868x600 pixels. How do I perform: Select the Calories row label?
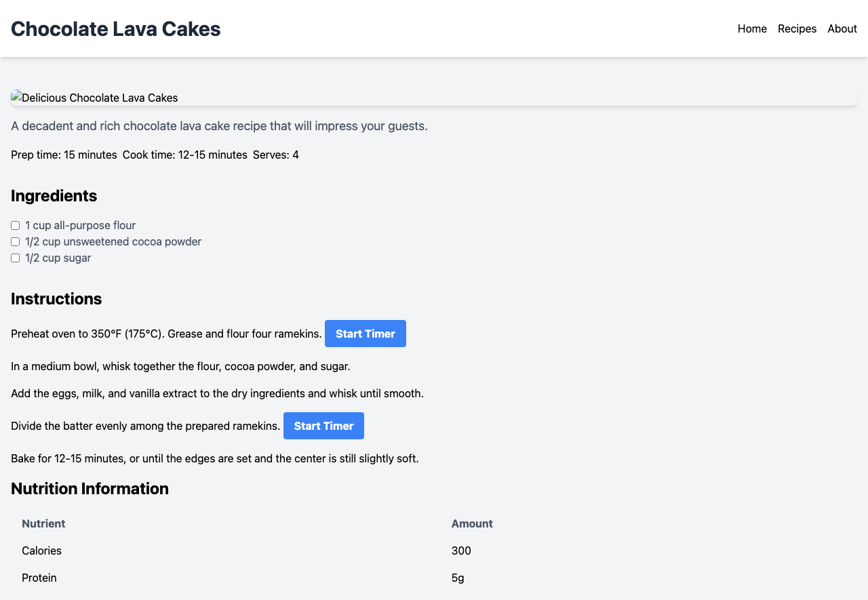point(41,551)
